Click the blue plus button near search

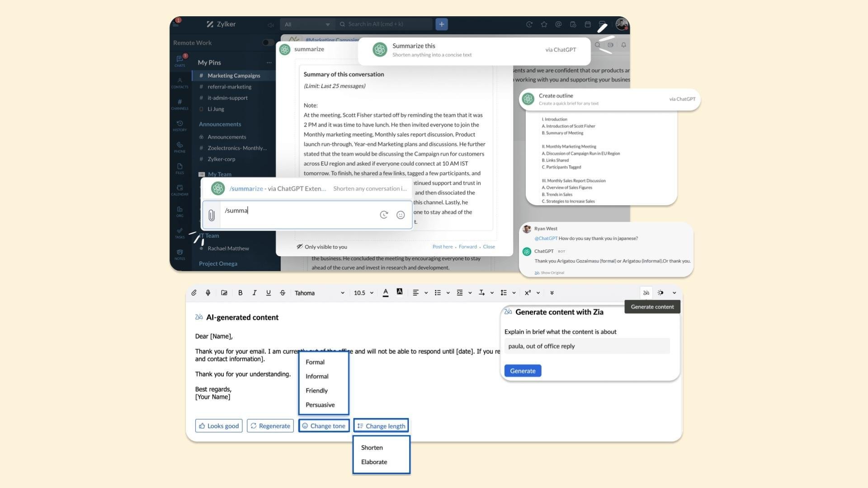tap(442, 24)
